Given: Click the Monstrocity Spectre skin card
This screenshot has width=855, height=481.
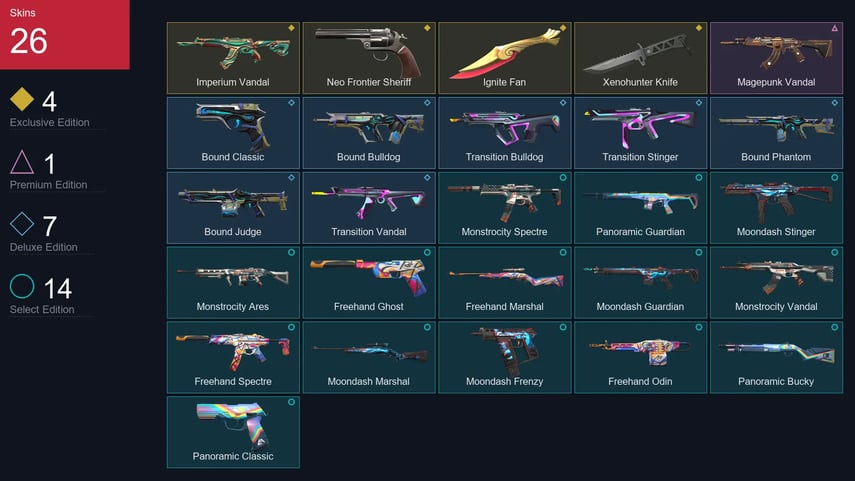Looking at the screenshot, I should click(504, 207).
